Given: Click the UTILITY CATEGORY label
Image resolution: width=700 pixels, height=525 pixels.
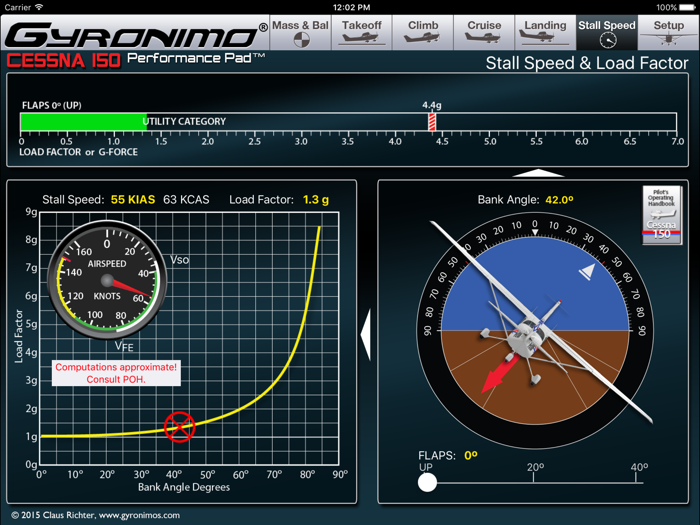Looking at the screenshot, I should coord(184,121).
